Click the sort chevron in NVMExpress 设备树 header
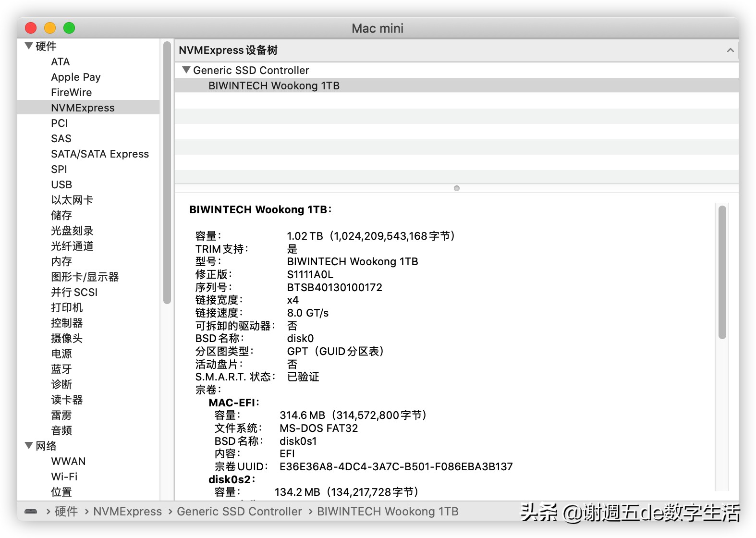756x538 pixels. pos(730,50)
